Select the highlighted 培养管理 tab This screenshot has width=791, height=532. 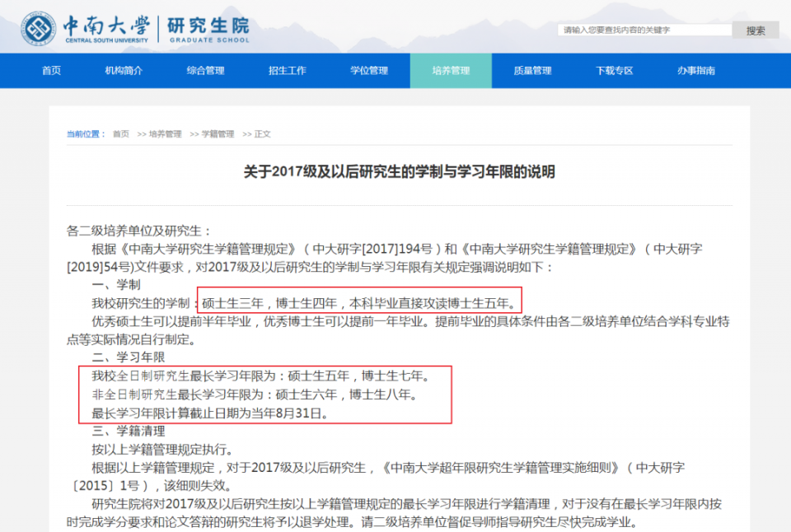click(451, 71)
